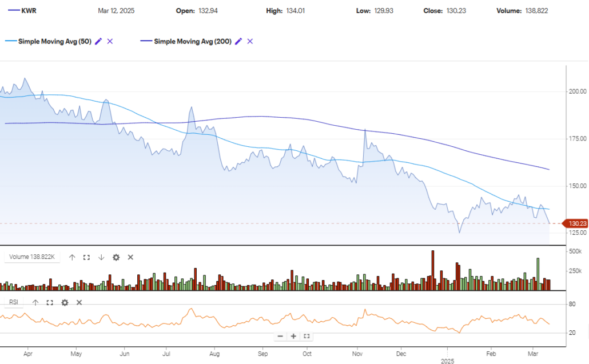The image size is (589, 364).
Task: Click the 2025 year label on time axis
Action: point(447,361)
